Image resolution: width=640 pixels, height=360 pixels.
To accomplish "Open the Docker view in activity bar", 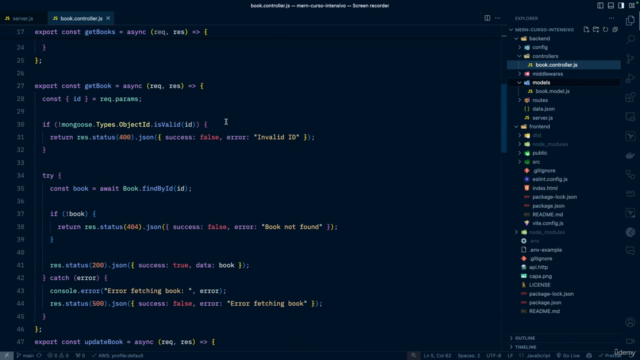I will click(630, 155).
